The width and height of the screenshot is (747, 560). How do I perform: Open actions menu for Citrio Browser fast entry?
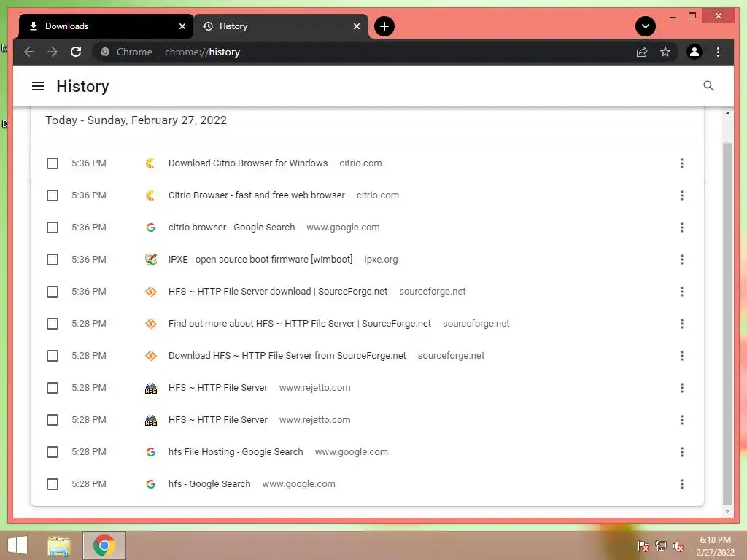[682, 195]
